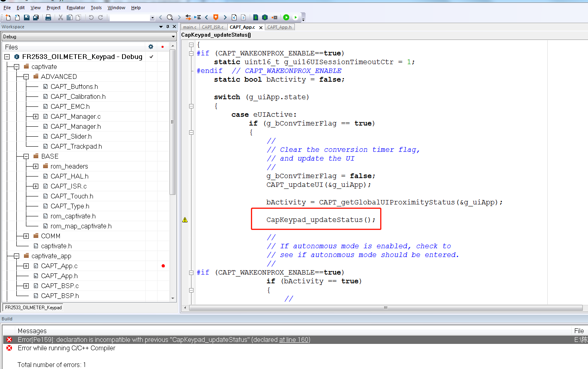Navigate backward in edit history
The image size is (588, 369).
(234, 17)
